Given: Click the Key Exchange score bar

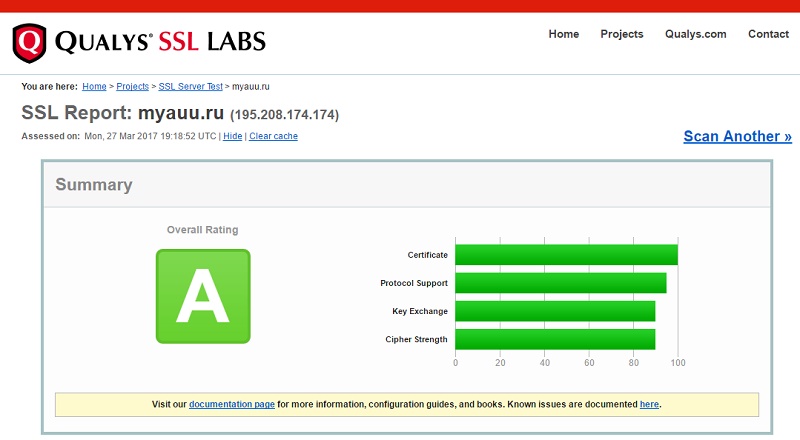Looking at the screenshot, I should (x=555, y=311).
